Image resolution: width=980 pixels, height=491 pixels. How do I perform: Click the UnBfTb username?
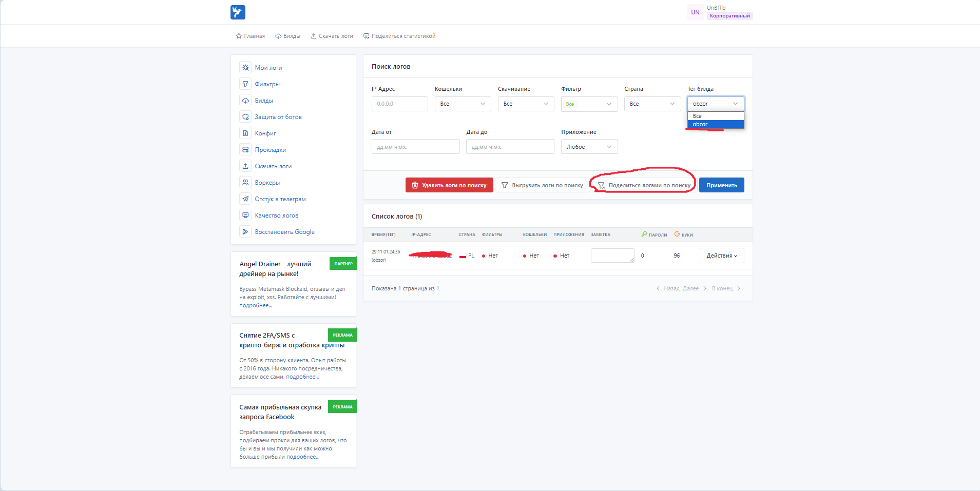(716, 8)
